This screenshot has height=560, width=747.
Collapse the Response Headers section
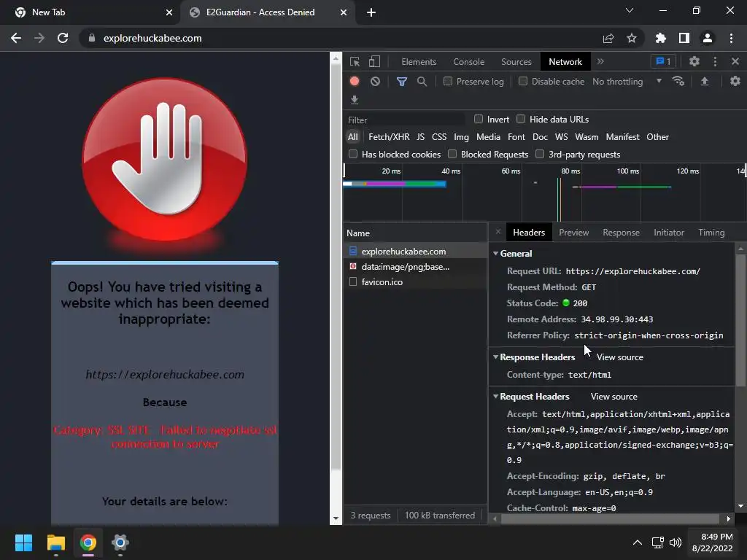495,357
